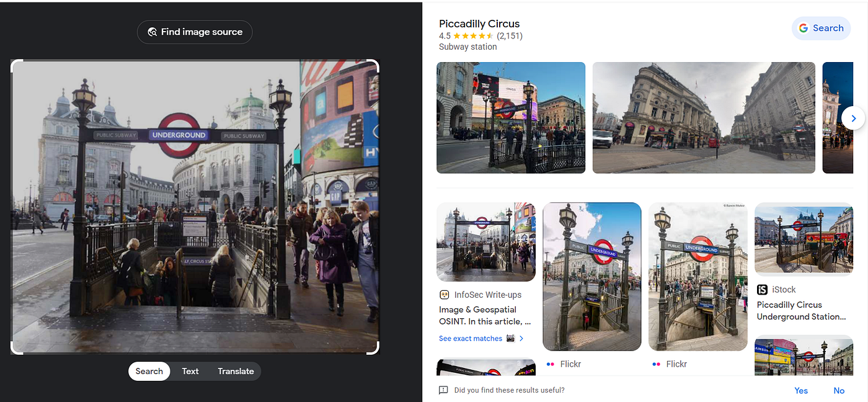Open the Flickr photo with overcast sky
Viewport: 868px width, 402px height.
click(x=698, y=277)
